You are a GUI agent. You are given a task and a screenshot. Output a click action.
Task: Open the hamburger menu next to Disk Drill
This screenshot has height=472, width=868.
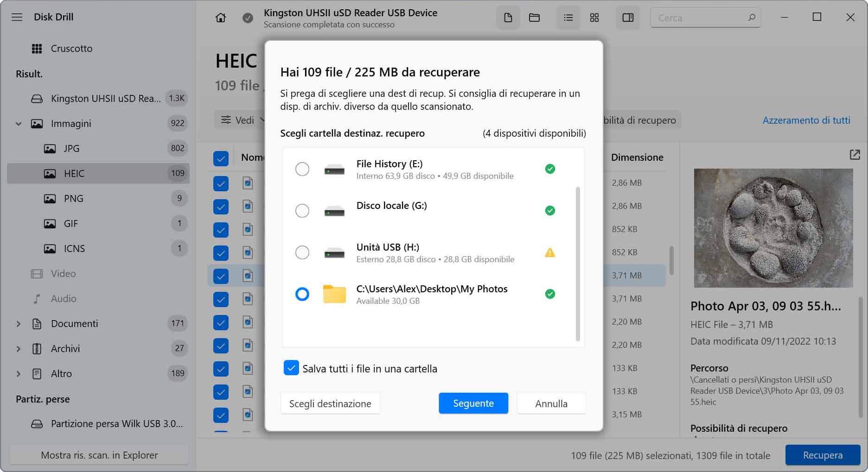click(17, 17)
